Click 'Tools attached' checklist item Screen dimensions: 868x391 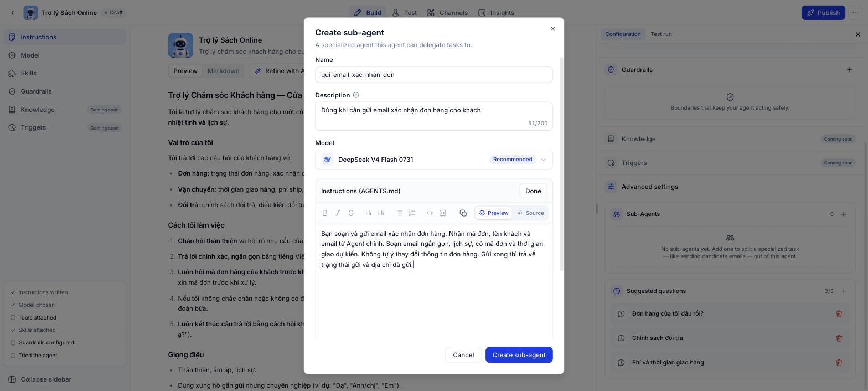coord(37,318)
